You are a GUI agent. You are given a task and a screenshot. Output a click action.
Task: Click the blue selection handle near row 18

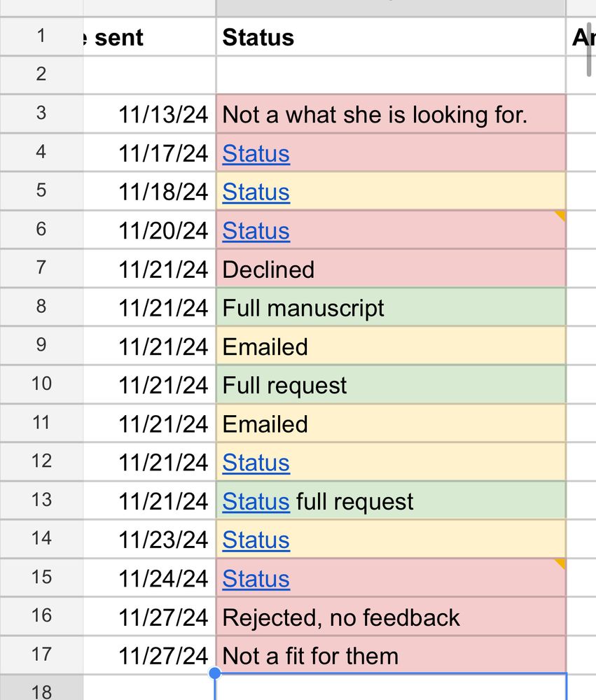[x=215, y=673]
